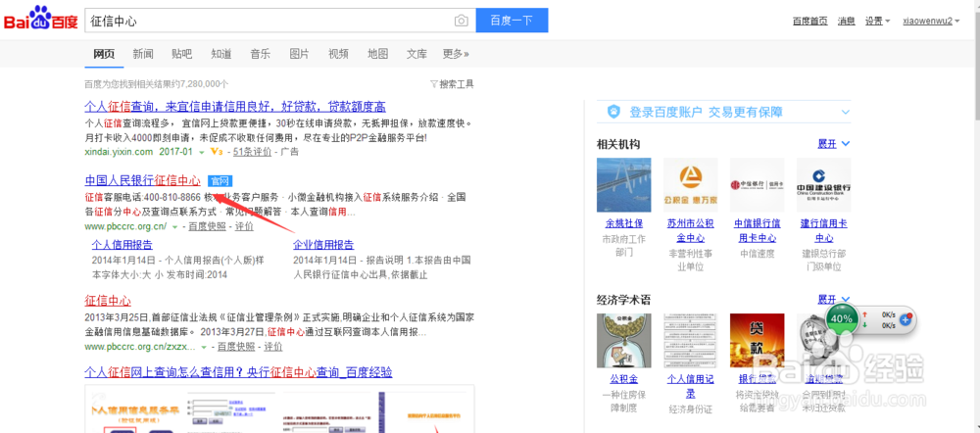Expand dropdown arrow beside pbccrc.org.cn/zxzx
Screen dimensions: 980x433
pos(205,346)
